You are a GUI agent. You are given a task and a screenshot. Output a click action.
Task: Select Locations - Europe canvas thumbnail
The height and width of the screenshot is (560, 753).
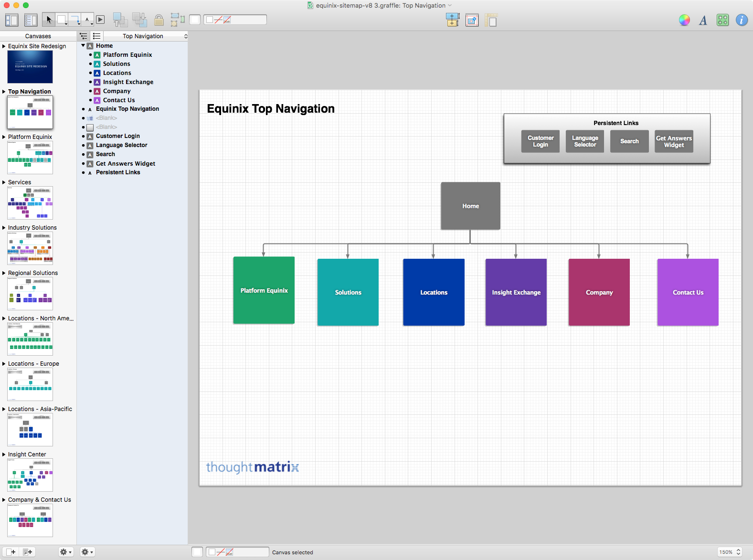tap(30, 384)
